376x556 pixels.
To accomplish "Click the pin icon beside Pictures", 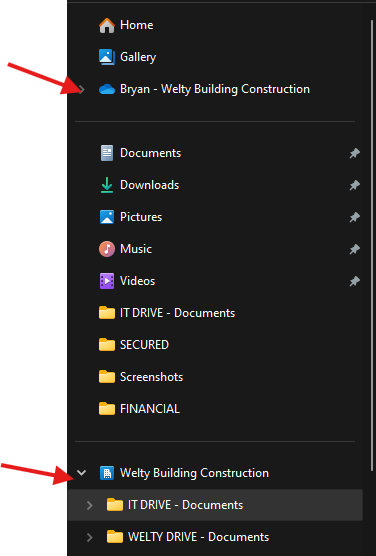I will (x=354, y=217).
